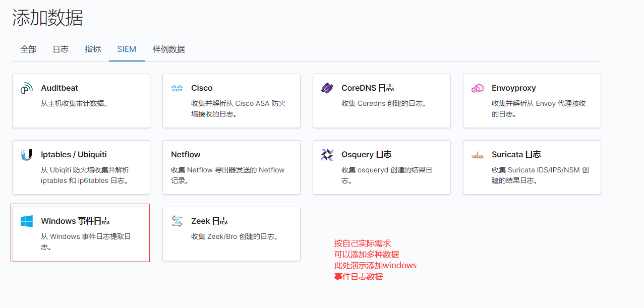Open the Netflow card title
Image resolution: width=644 pixels, height=308 pixels.
pos(186,155)
